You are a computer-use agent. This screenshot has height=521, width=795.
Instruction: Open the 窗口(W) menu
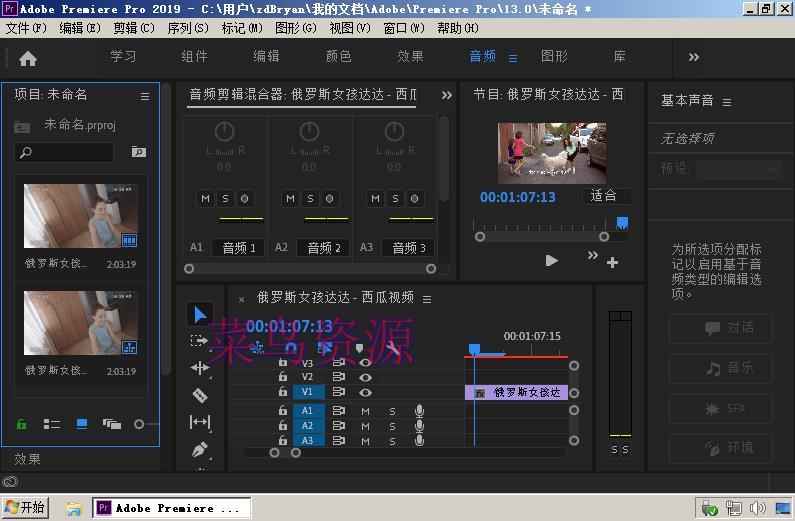click(404, 28)
